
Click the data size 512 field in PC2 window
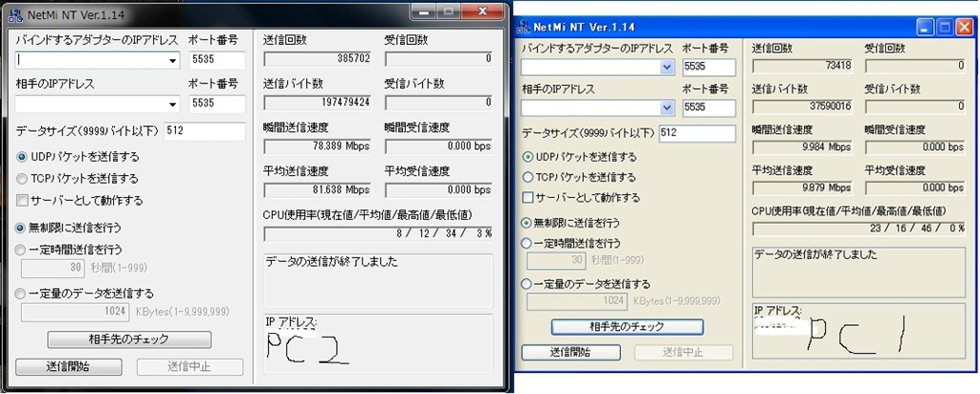click(x=205, y=132)
